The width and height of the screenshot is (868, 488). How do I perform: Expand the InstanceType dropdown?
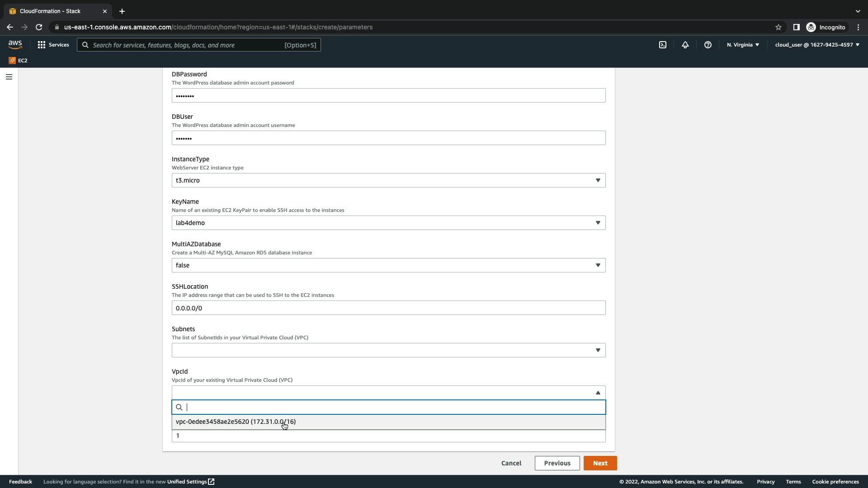point(388,180)
